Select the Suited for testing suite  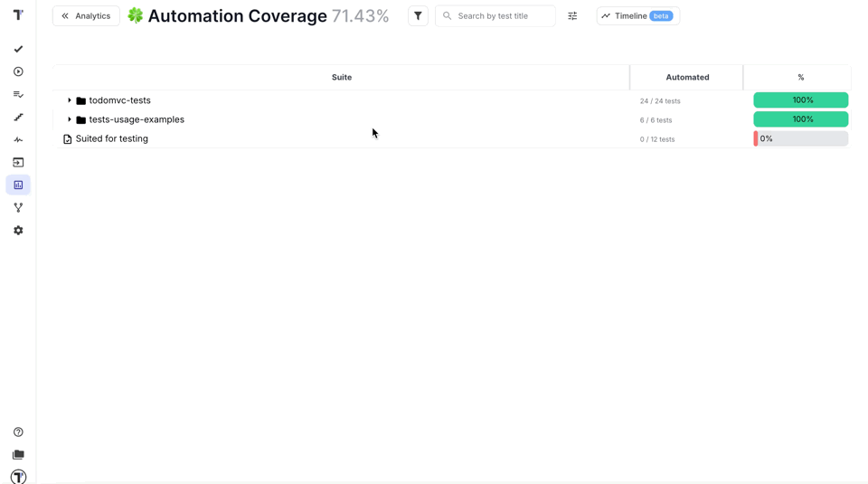click(111, 139)
